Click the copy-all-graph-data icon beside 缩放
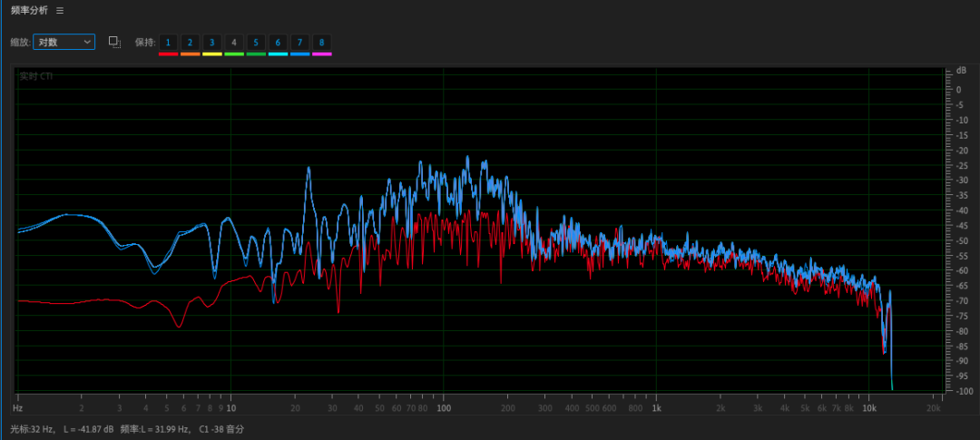 [x=114, y=42]
